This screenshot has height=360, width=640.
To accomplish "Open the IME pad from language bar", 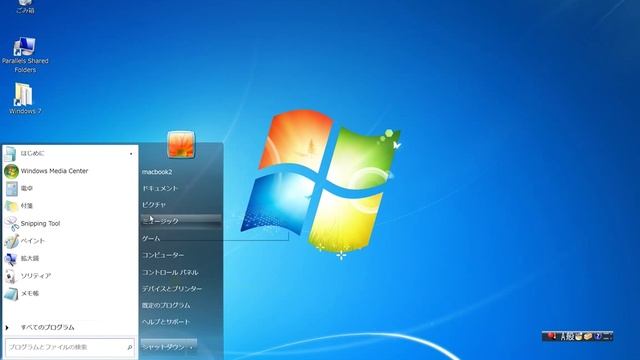I will tap(579, 337).
